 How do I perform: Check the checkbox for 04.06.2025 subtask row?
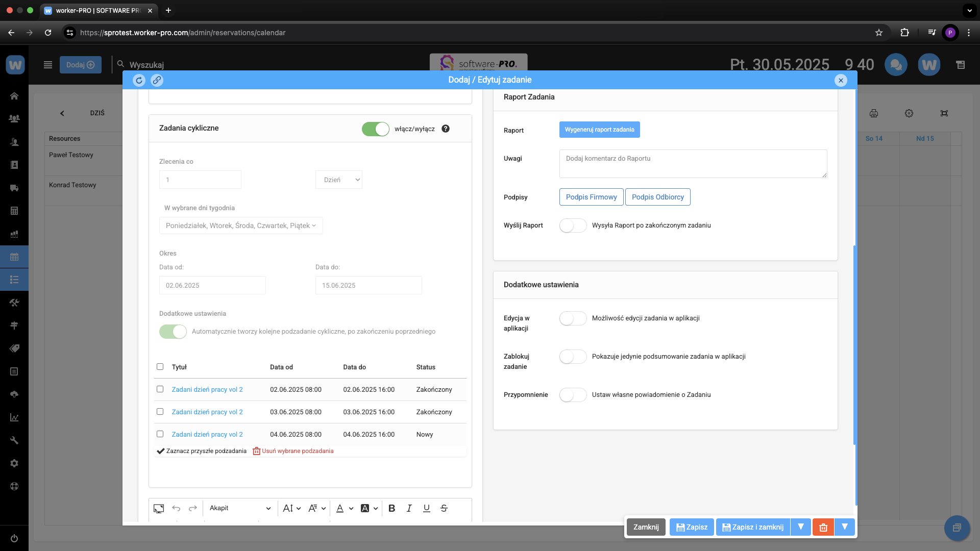point(160,434)
